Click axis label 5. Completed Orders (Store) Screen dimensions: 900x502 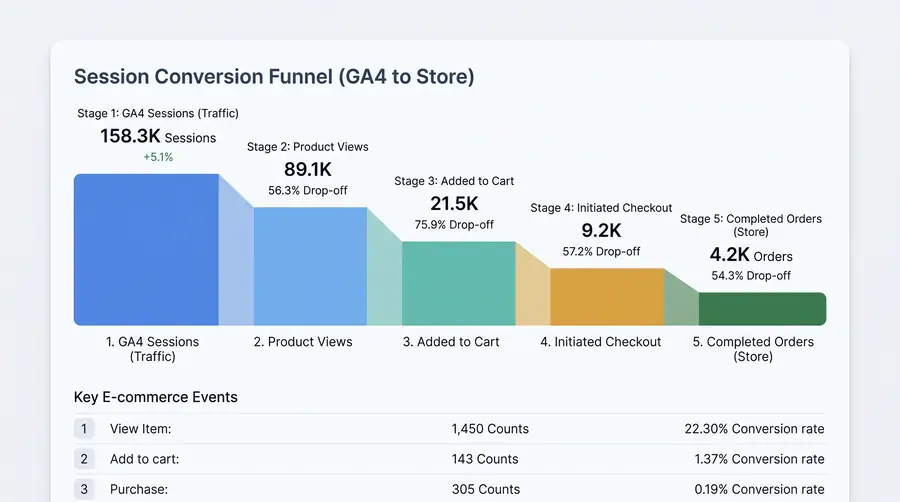(753, 349)
